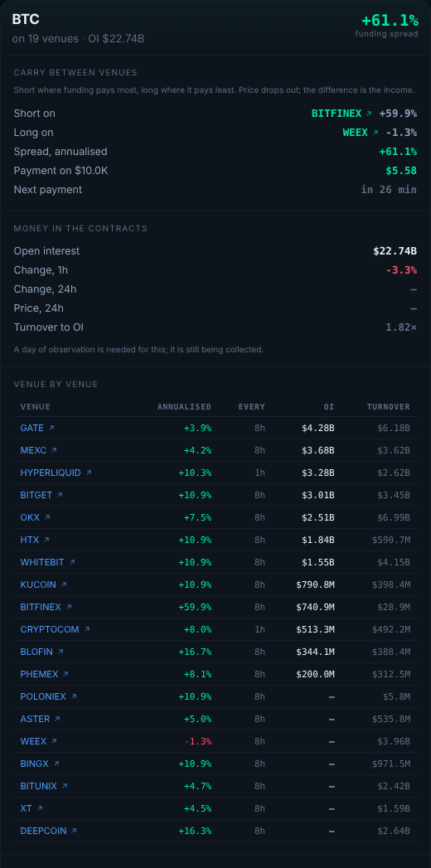Open the external link arrow beside GATE
Screen dimensions: 431x868
click(x=51, y=428)
